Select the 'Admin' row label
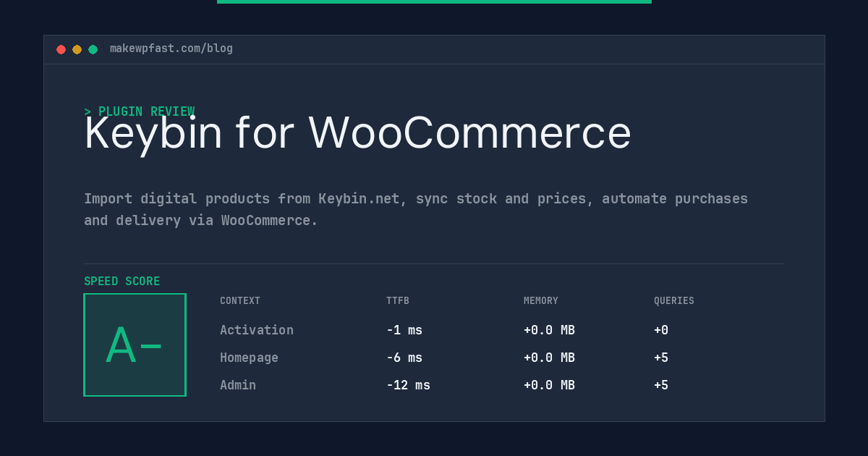The image size is (868, 456). coord(238,385)
